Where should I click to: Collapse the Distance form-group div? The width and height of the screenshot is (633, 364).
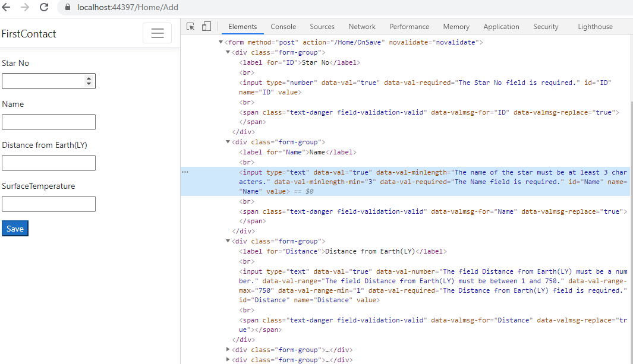pyautogui.click(x=229, y=241)
